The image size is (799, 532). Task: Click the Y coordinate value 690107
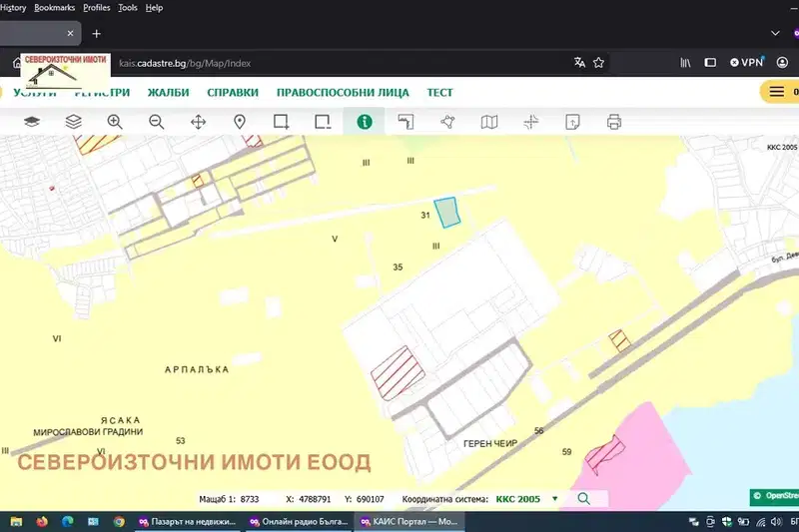[x=370, y=499]
